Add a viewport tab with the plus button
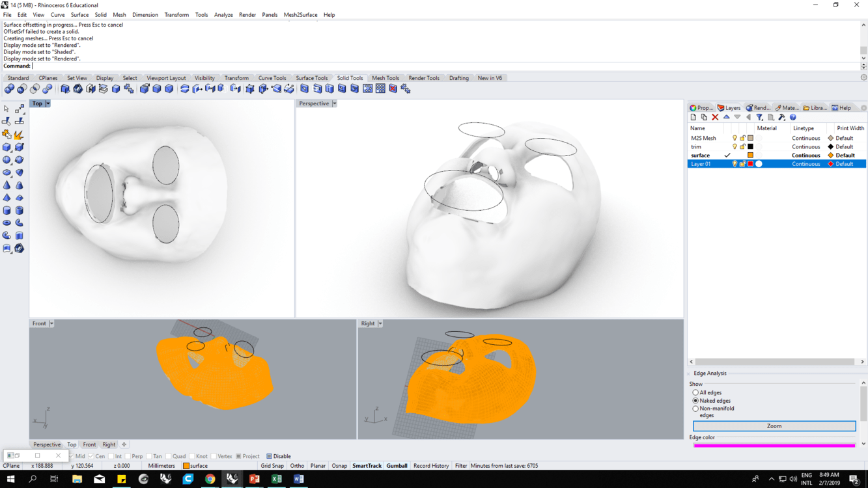 pos(124,445)
